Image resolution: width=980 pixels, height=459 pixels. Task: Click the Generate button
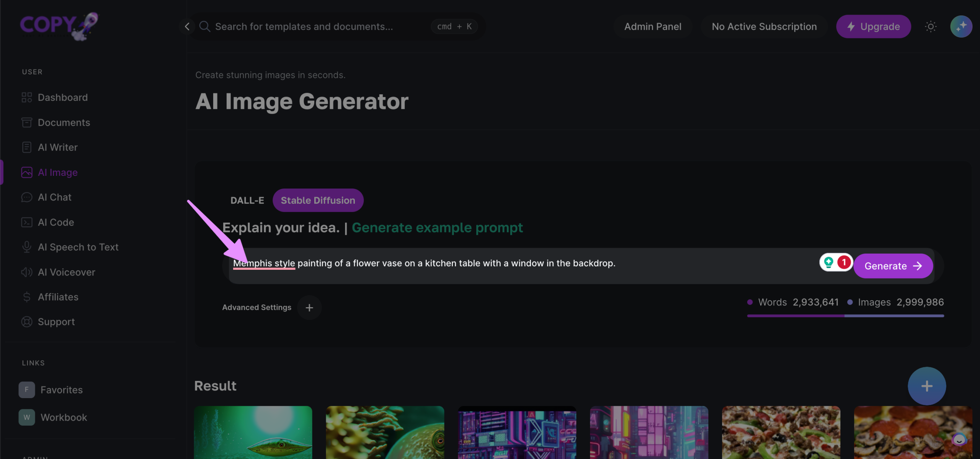(x=893, y=266)
